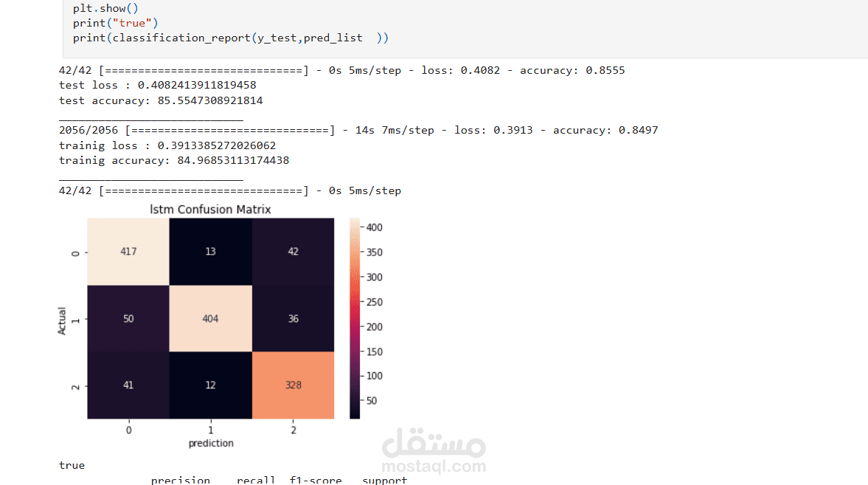Click the 42/42 progress line above the matrix
868x485 pixels.
pos(230,190)
